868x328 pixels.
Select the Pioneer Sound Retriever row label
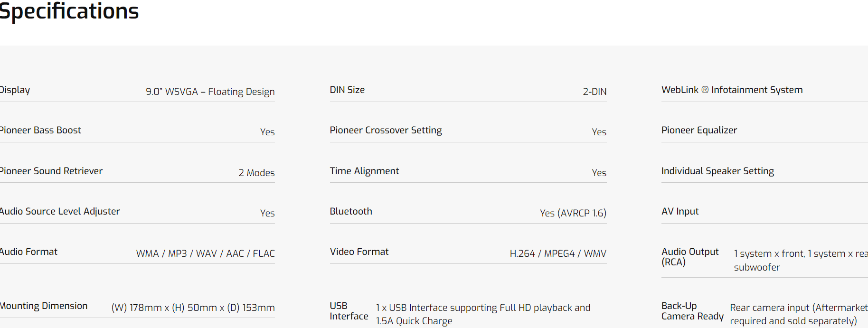coord(51,171)
